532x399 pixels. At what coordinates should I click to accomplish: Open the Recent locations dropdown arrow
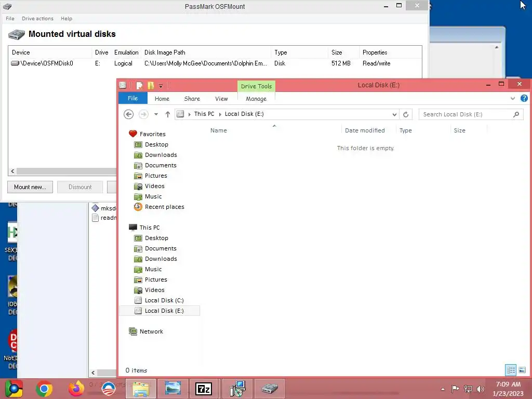tap(156, 114)
